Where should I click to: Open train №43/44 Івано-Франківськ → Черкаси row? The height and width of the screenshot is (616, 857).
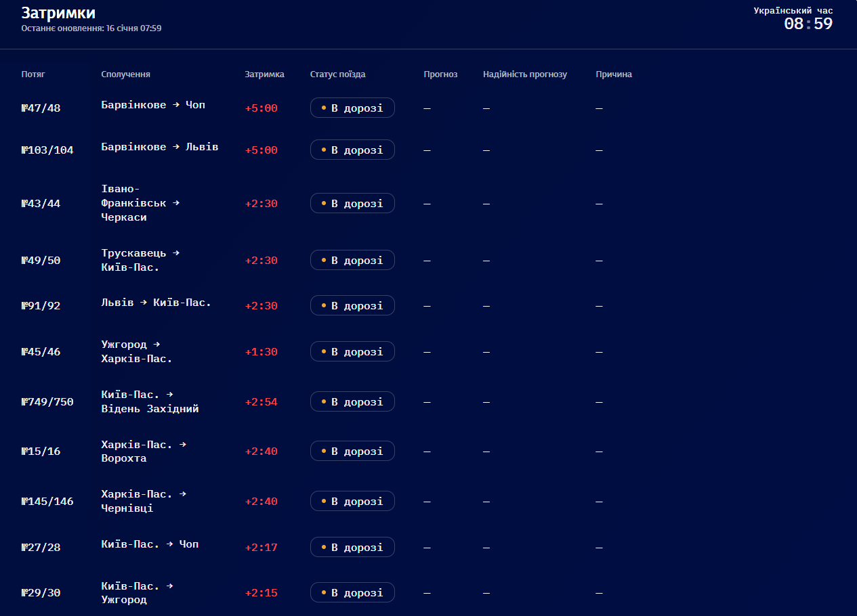[x=41, y=204]
